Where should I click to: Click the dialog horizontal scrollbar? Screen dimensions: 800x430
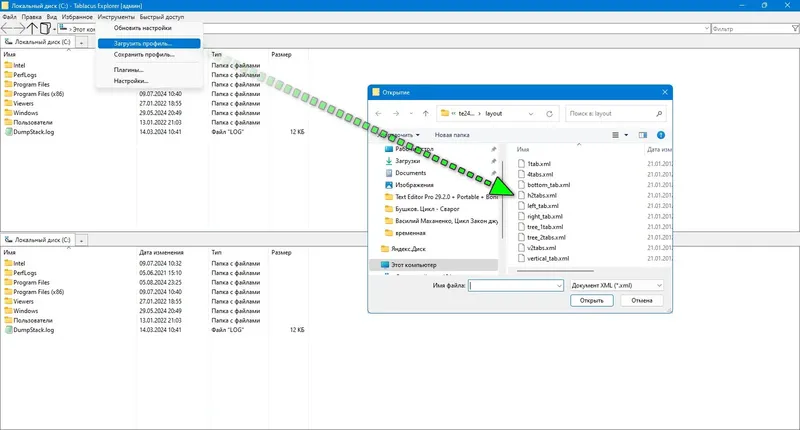(x=555, y=271)
